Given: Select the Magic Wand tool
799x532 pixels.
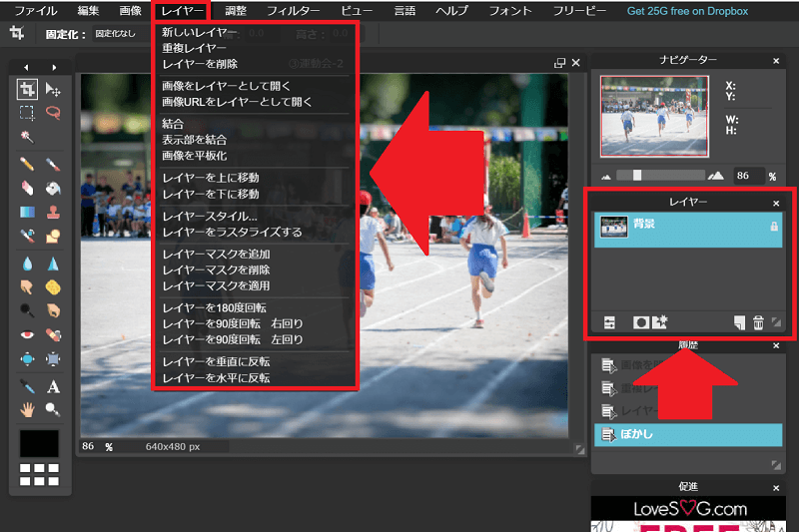Looking at the screenshot, I should tap(27, 137).
